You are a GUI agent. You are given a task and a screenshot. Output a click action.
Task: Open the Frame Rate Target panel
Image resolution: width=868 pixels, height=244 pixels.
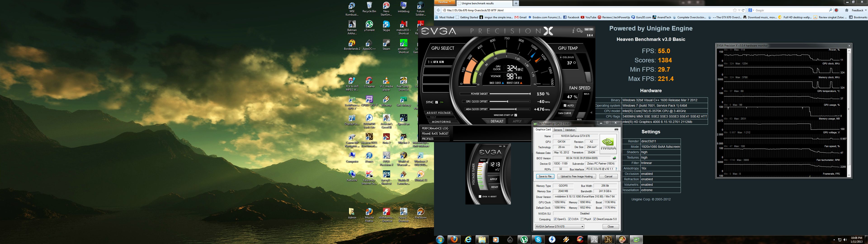(x=435, y=134)
